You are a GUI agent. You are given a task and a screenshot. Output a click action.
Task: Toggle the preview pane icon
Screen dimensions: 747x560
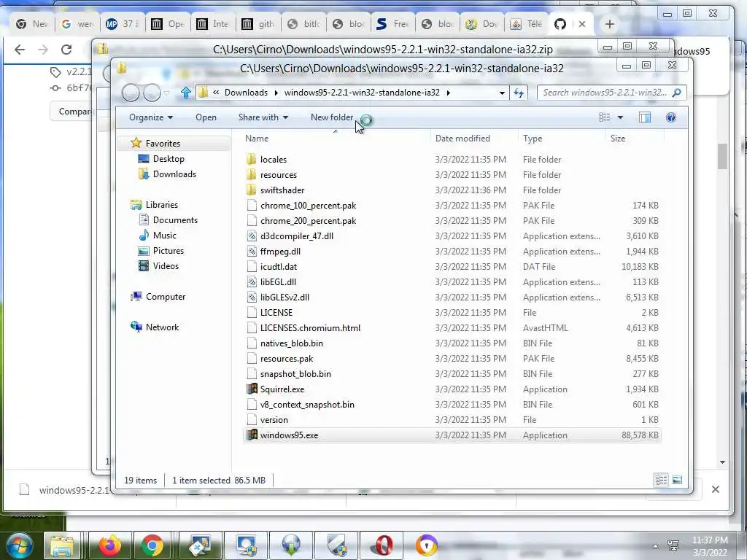(x=645, y=117)
